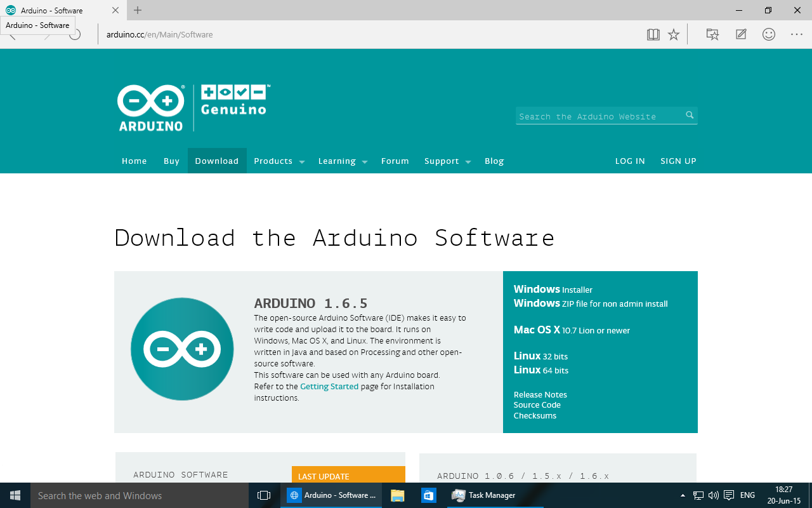Open the Store taskbar icon
This screenshot has width=812, height=508.
[x=428, y=495]
